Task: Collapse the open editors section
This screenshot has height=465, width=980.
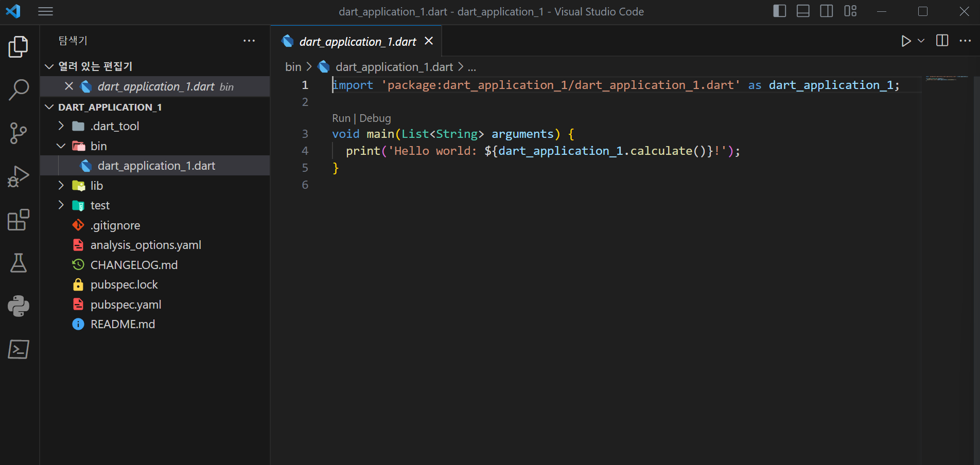Action: point(49,66)
